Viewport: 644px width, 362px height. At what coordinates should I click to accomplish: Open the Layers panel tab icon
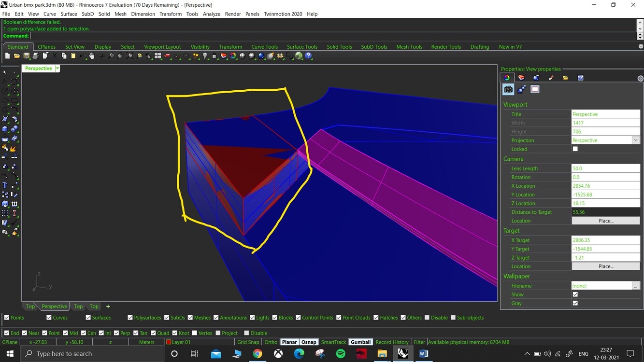(521, 78)
